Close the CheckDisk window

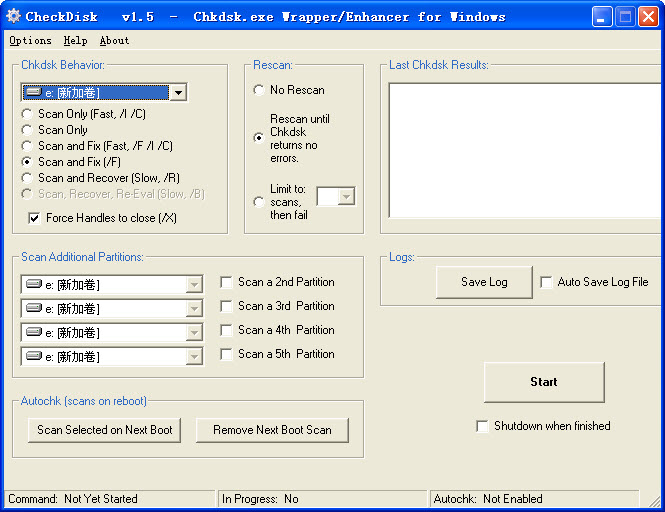[x=648, y=16]
